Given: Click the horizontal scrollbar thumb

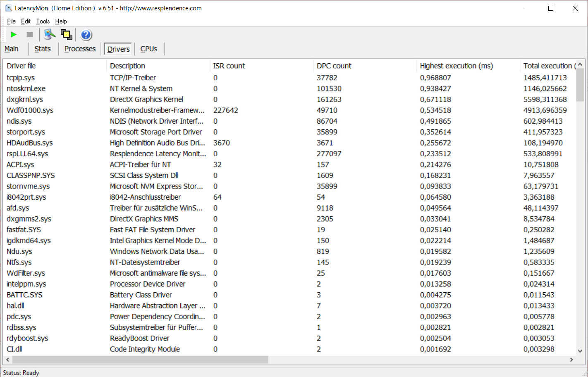Looking at the screenshot, I should [140, 360].
